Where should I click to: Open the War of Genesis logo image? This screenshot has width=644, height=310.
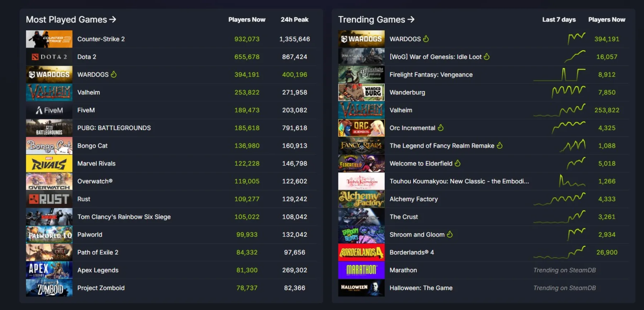pyautogui.click(x=361, y=57)
